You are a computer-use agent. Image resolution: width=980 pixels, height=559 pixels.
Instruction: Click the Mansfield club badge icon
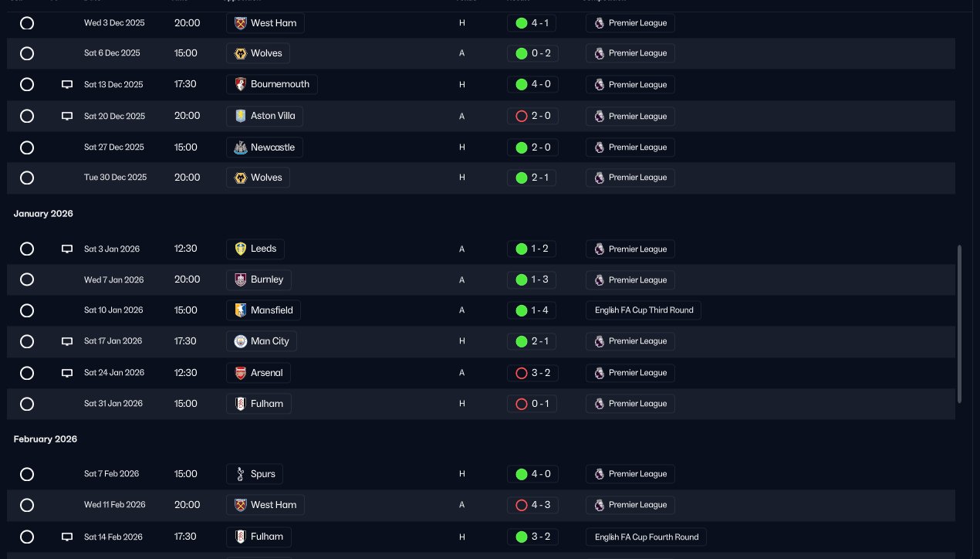241,310
